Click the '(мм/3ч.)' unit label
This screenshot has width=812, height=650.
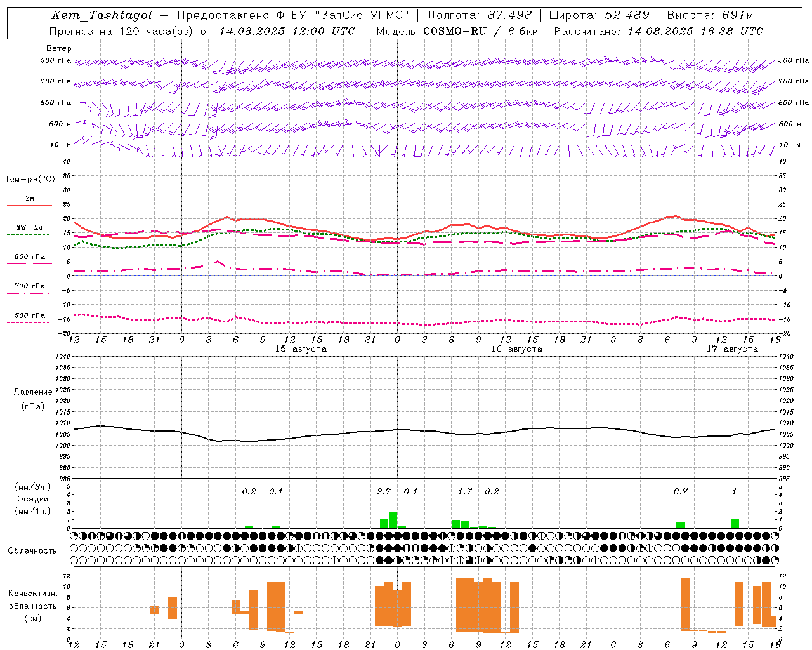point(33,487)
